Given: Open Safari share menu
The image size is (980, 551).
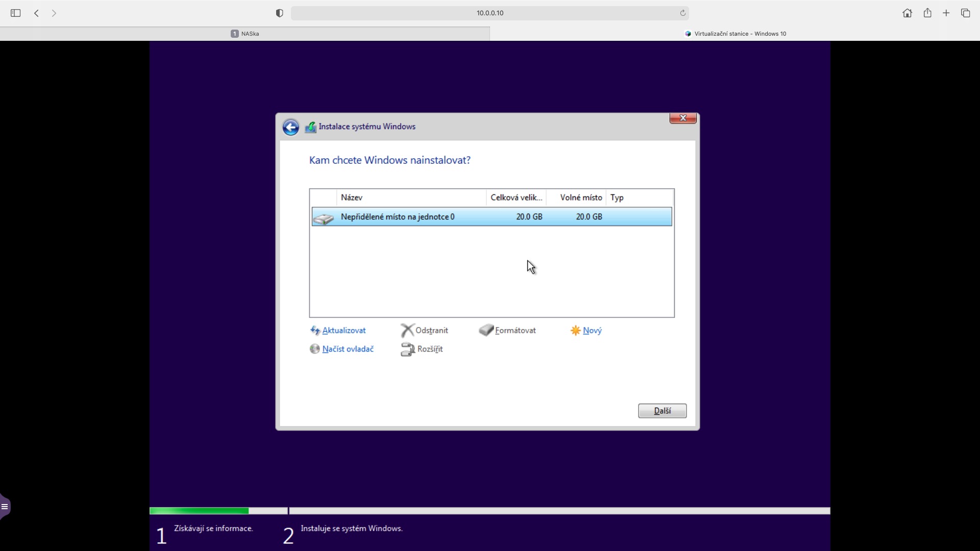Looking at the screenshot, I should pos(927,13).
